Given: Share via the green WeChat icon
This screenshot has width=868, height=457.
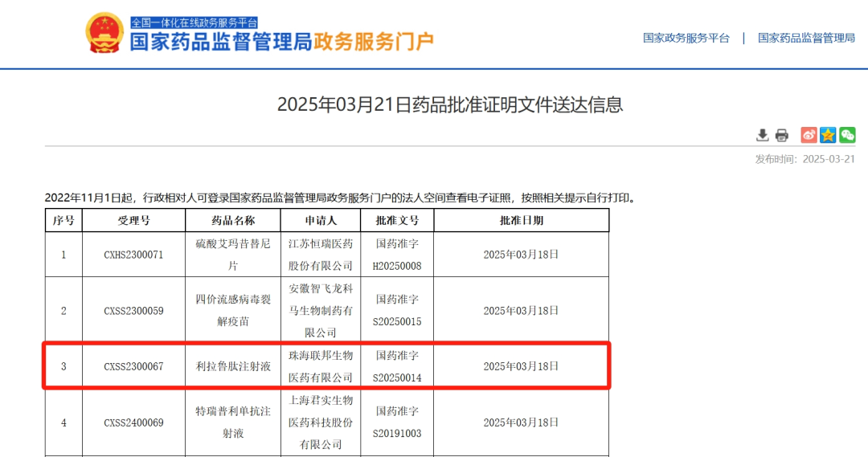Looking at the screenshot, I should coord(848,135).
